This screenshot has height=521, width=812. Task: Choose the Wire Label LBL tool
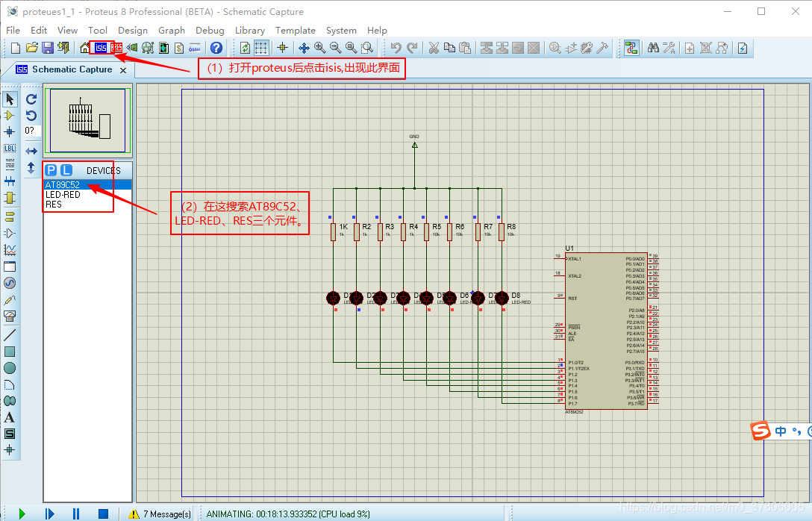[10, 149]
